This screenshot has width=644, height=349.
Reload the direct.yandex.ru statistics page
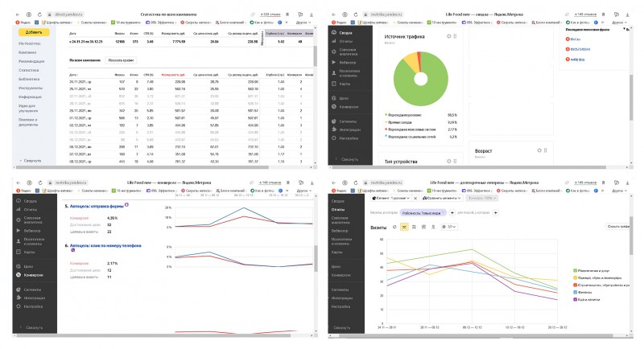point(39,14)
